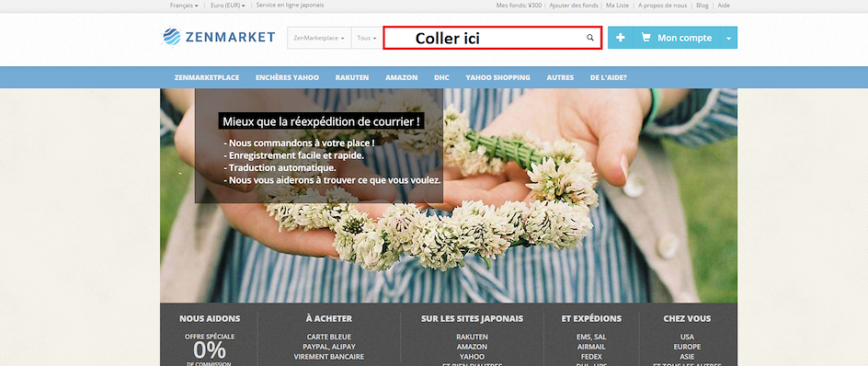Click the AIRMAIL text
Viewport: 868px width, 366px height.
(x=591, y=347)
